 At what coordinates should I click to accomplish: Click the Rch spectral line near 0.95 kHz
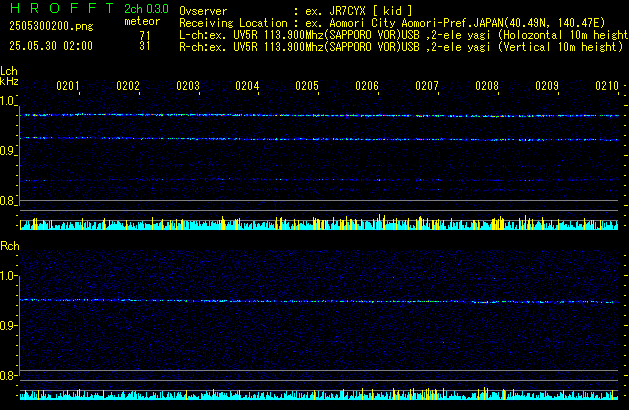tap(319, 301)
